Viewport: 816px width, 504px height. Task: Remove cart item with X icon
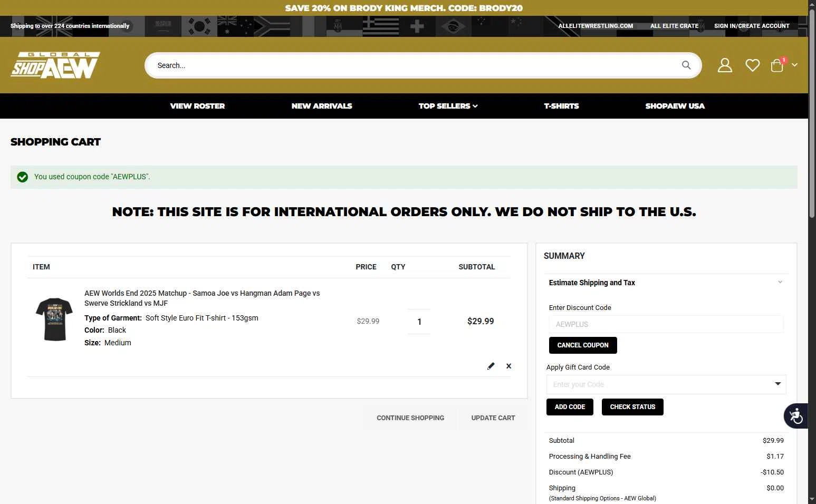tap(508, 366)
